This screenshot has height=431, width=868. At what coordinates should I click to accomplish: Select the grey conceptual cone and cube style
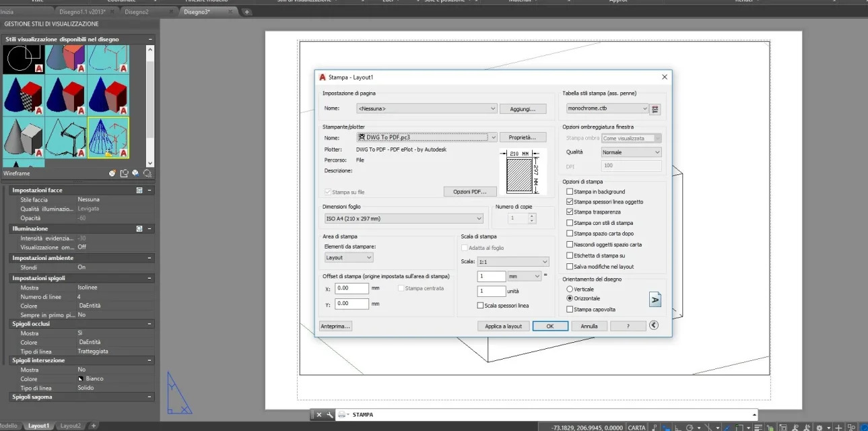[24, 137]
